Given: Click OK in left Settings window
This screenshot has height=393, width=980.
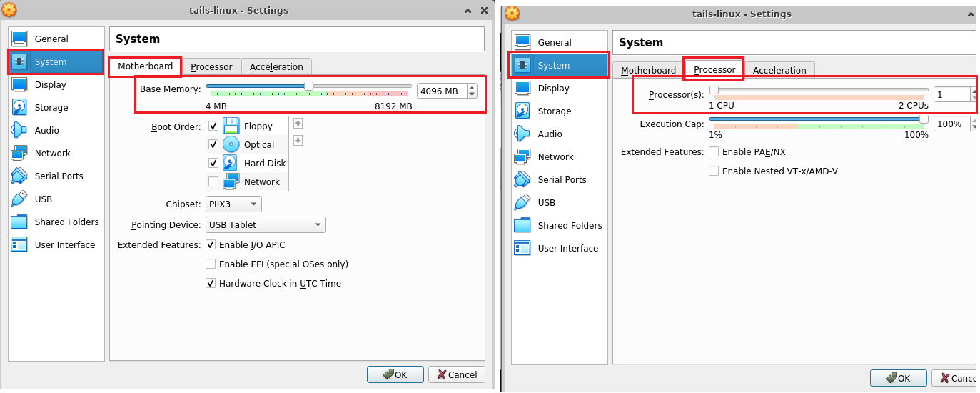Looking at the screenshot, I should [395, 374].
